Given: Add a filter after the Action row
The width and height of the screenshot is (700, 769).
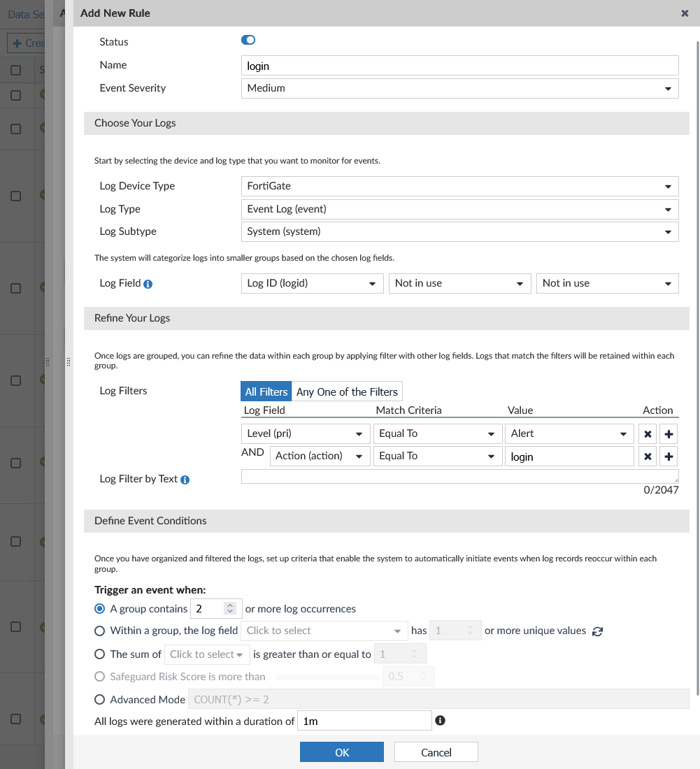Looking at the screenshot, I should tap(669, 457).
